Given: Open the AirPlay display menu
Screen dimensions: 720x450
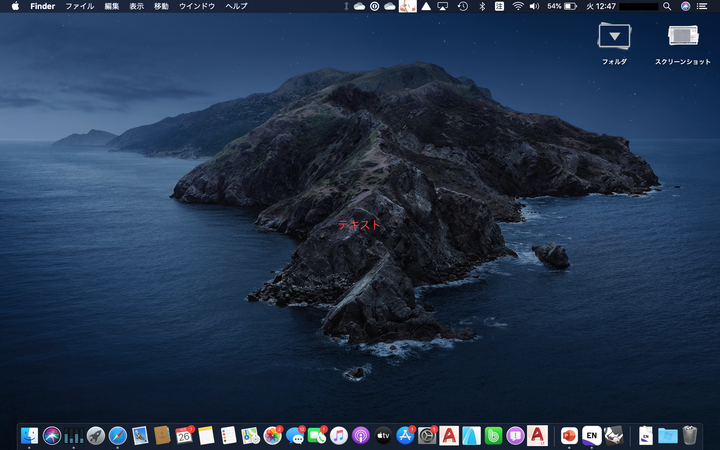Looking at the screenshot, I should coord(443,6).
